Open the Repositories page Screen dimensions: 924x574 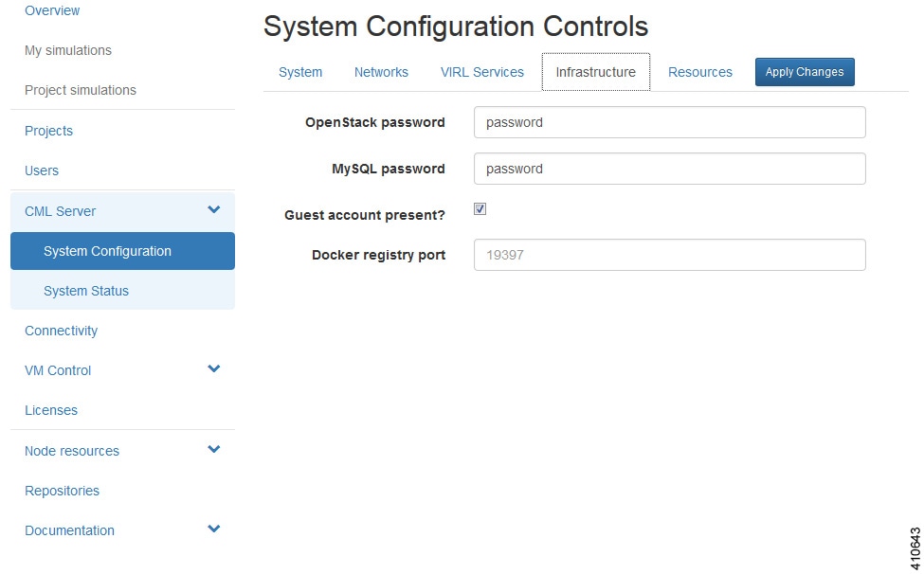(62, 491)
